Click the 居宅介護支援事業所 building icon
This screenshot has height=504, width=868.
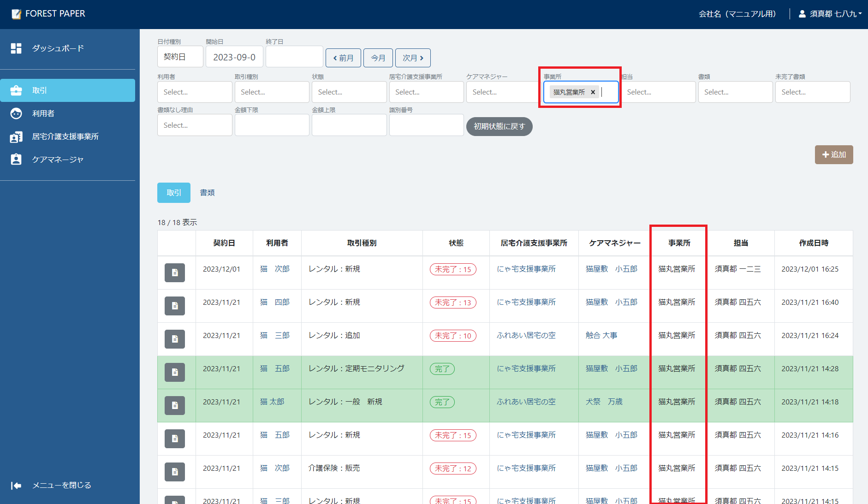[x=16, y=137]
